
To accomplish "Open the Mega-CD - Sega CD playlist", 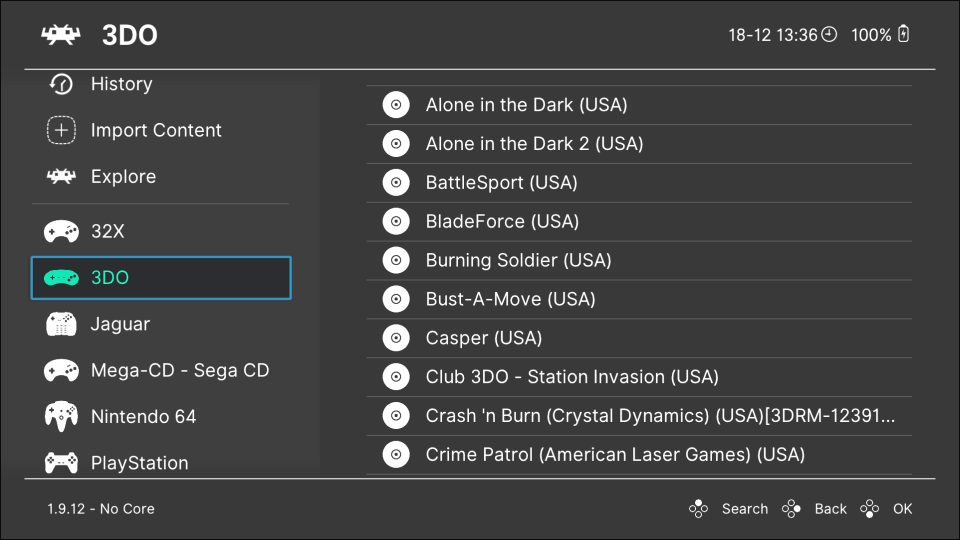I will pyautogui.click(x=179, y=371).
